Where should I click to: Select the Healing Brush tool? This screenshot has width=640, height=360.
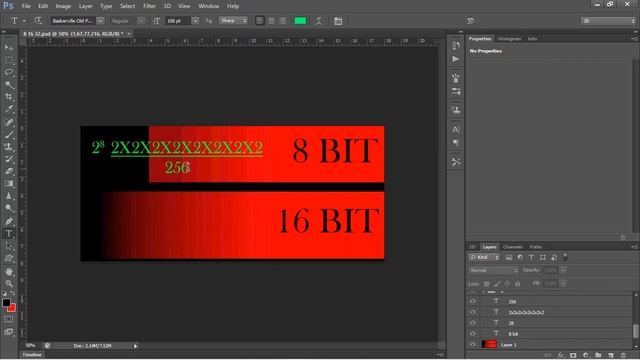tap(9, 122)
